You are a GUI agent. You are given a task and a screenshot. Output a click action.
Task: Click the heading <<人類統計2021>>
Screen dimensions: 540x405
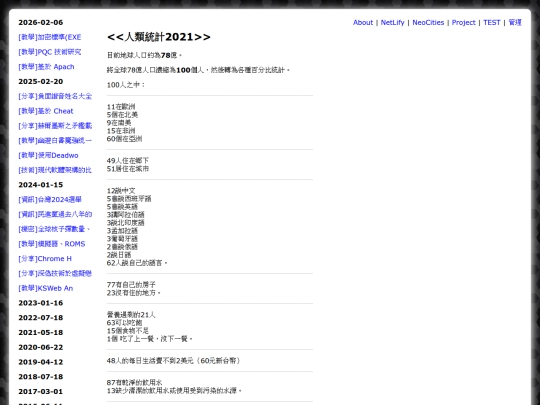159,37
